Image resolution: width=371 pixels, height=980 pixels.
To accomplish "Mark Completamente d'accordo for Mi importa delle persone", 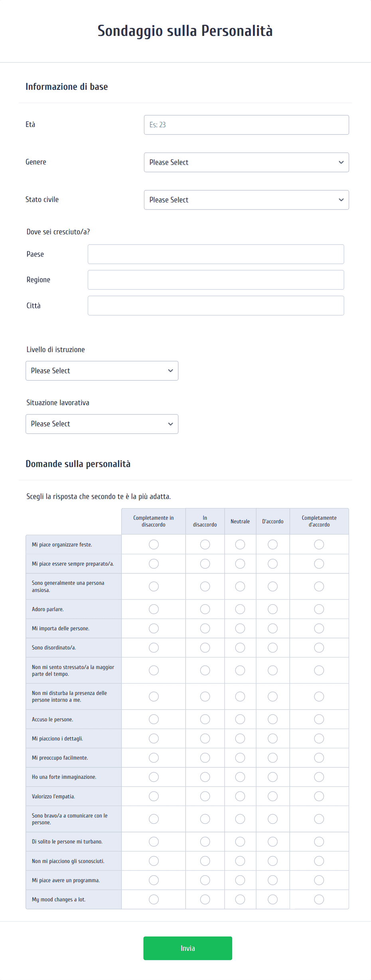I will (x=319, y=628).
